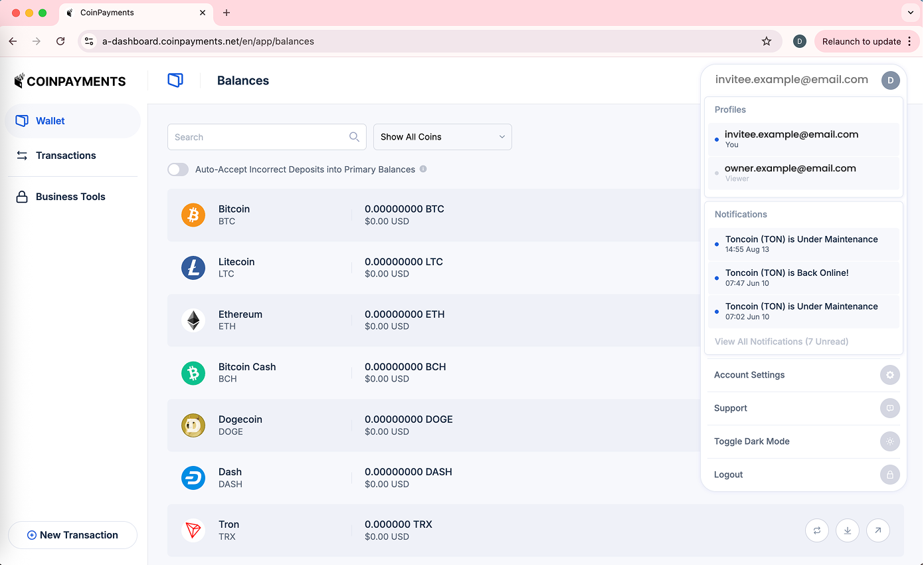Image resolution: width=924 pixels, height=565 pixels.
Task: Click the send arrow icon for Tron
Action: (x=878, y=530)
